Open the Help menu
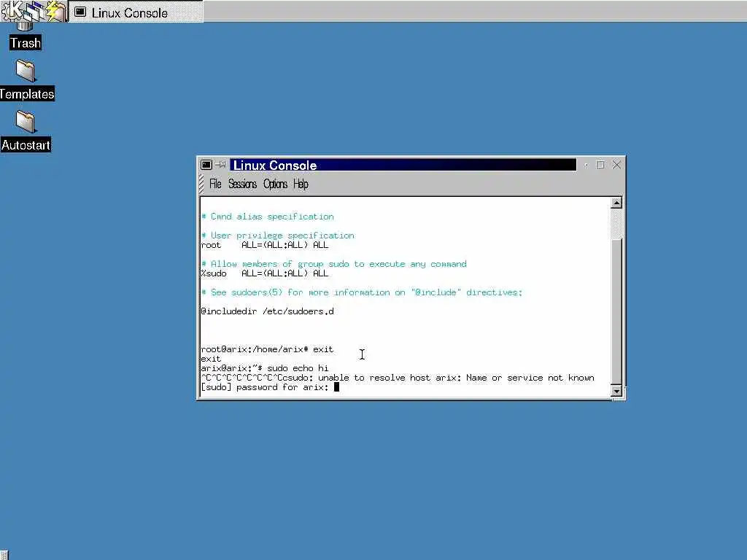 pyautogui.click(x=301, y=184)
